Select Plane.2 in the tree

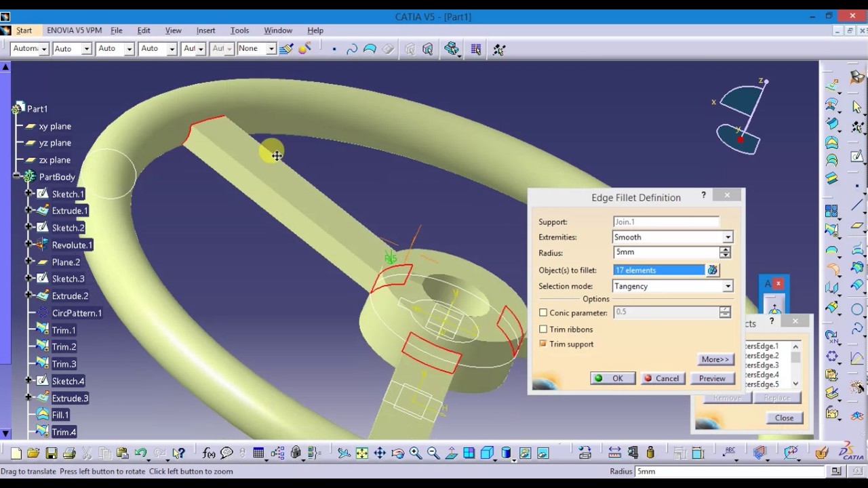[66, 262]
